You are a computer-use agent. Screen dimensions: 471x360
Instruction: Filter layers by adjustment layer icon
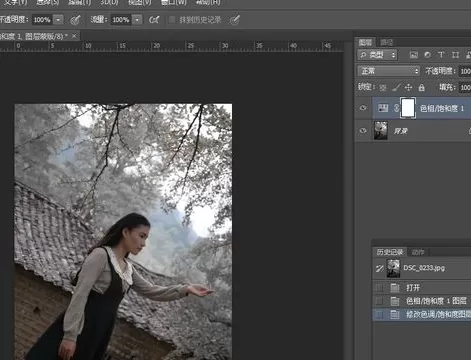[427, 55]
